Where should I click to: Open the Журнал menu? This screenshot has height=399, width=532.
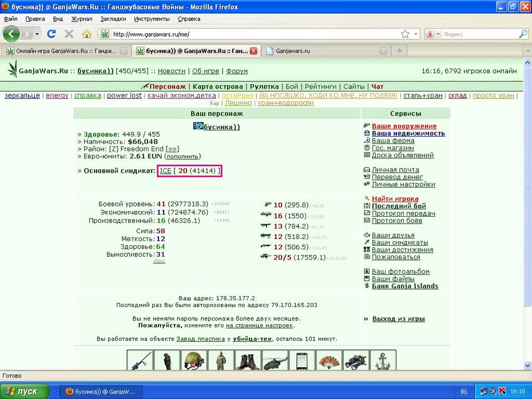(x=82, y=19)
